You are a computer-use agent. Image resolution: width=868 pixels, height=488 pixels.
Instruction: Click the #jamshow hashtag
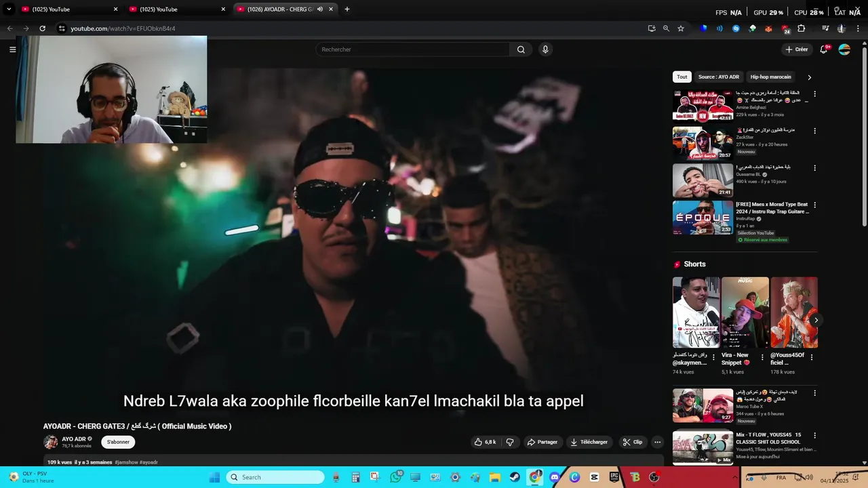point(126,462)
